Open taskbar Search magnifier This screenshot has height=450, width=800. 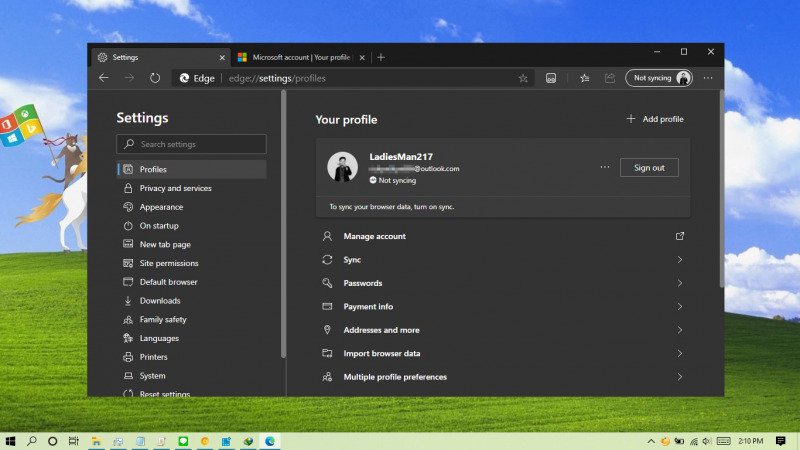tap(32, 441)
